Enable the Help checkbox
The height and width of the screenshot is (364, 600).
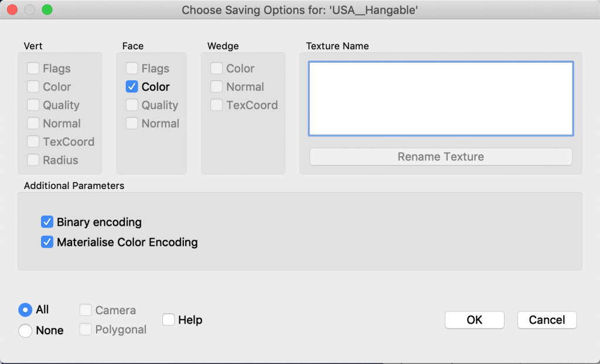(x=168, y=320)
